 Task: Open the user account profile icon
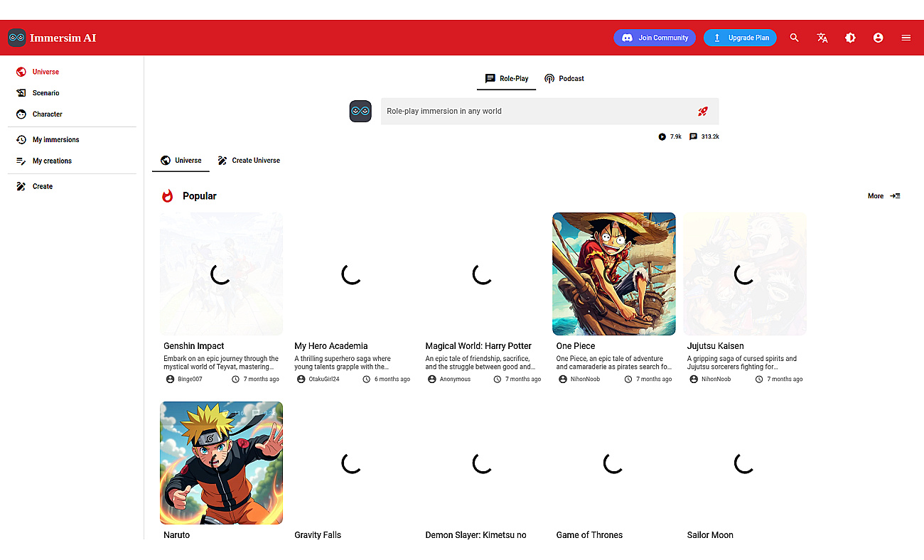[879, 38]
